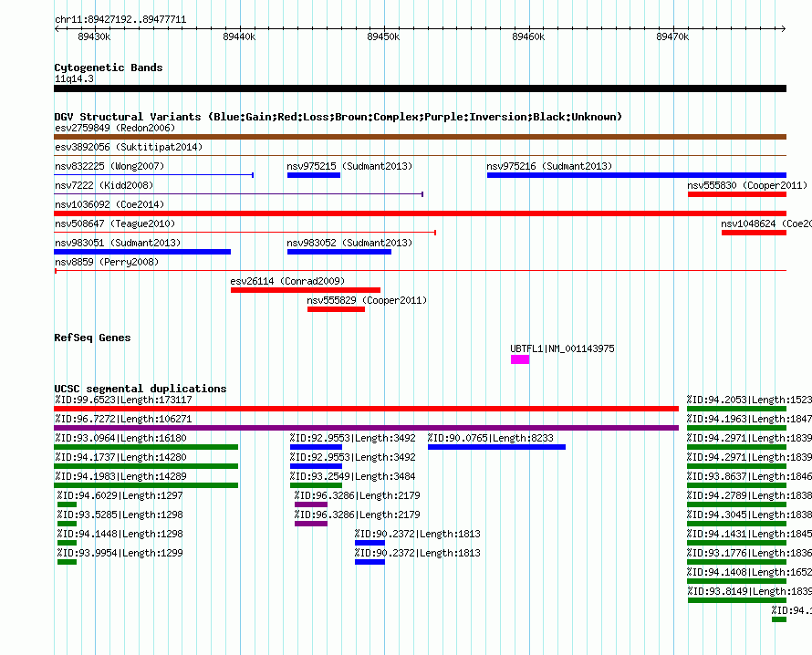Open the DGV Structural Variants track title
Image resolution: width=812 pixels, height=655 pixels.
pyautogui.click(x=338, y=117)
